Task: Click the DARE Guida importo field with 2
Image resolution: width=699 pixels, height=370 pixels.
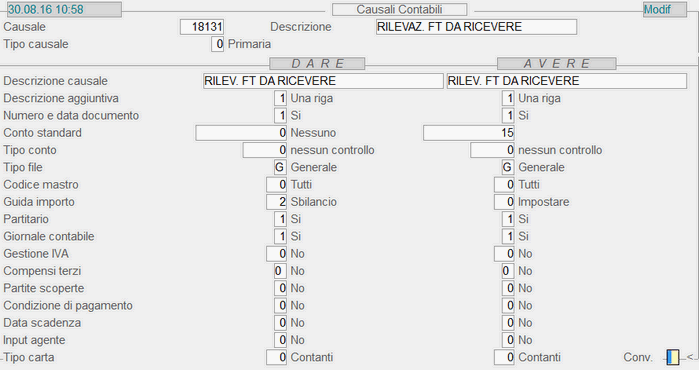Action: tap(276, 202)
